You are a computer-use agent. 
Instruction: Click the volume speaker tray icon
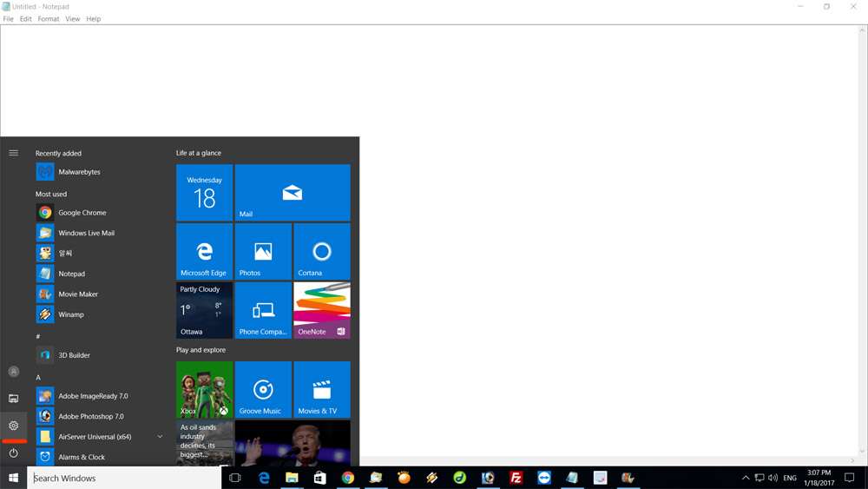773,478
